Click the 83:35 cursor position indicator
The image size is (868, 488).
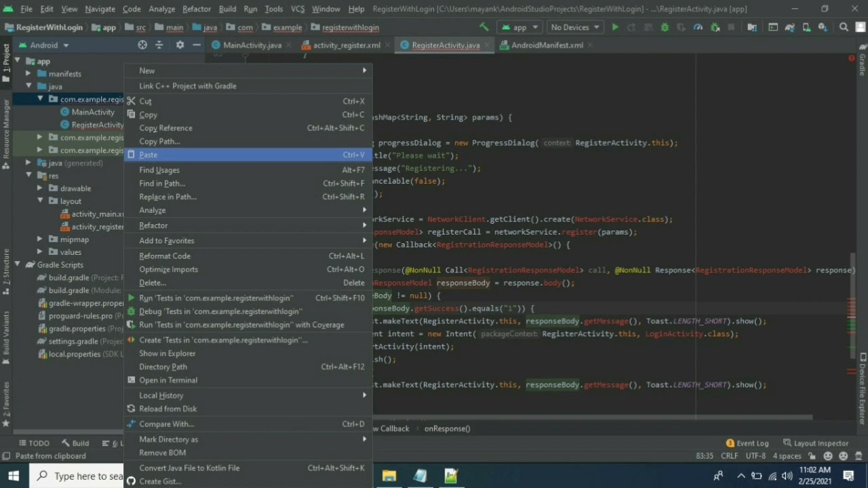coord(705,456)
